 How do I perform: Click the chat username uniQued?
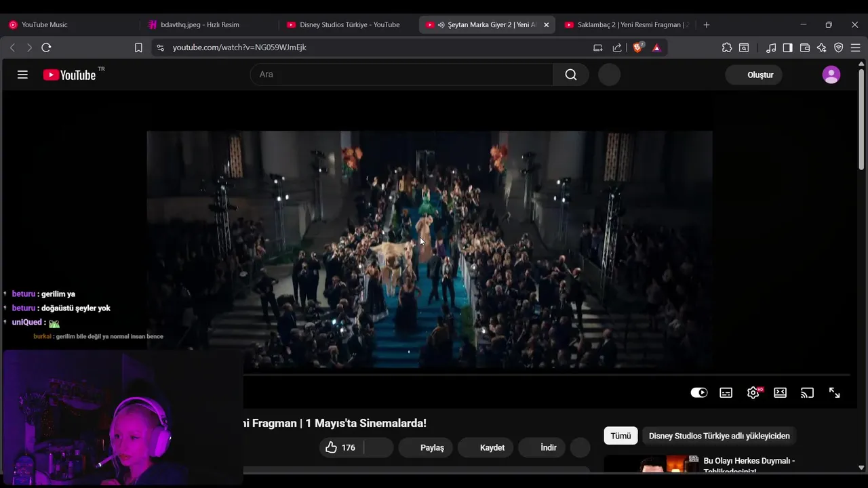[x=27, y=323]
